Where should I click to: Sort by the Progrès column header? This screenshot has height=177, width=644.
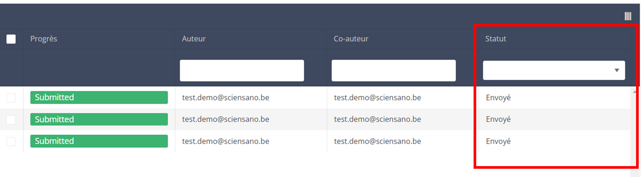point(44,39)
